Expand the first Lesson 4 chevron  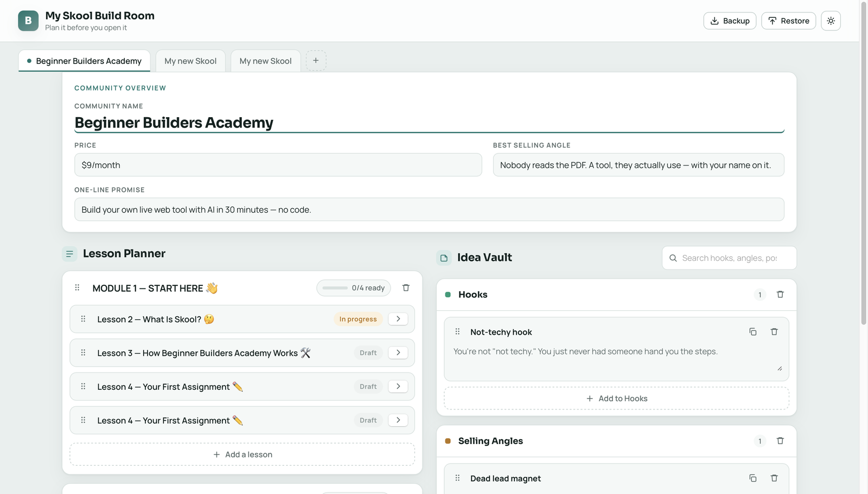pos(398,386)
